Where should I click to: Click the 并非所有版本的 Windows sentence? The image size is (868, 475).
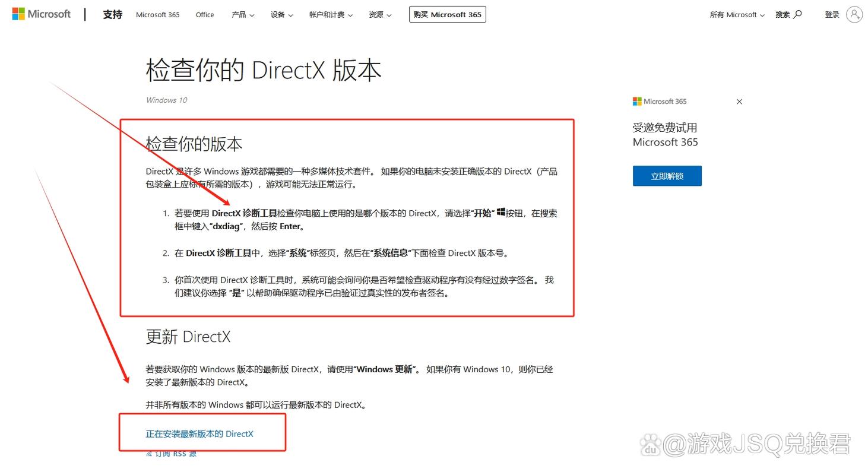256,405
